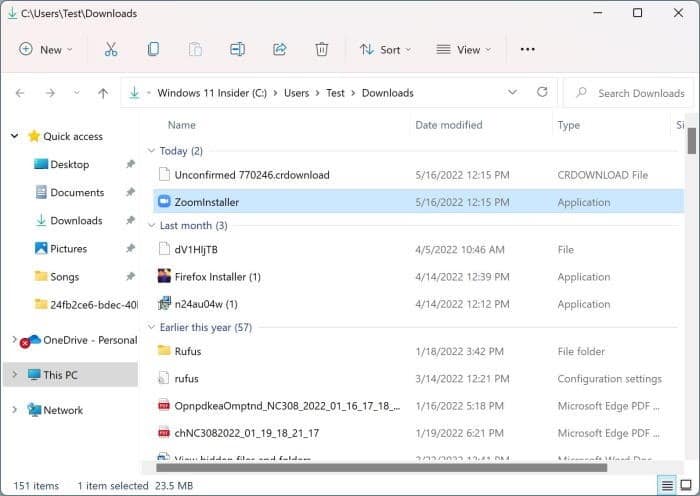
Task: Click the Cut scissors icon
Action: [x=111, y=50]
